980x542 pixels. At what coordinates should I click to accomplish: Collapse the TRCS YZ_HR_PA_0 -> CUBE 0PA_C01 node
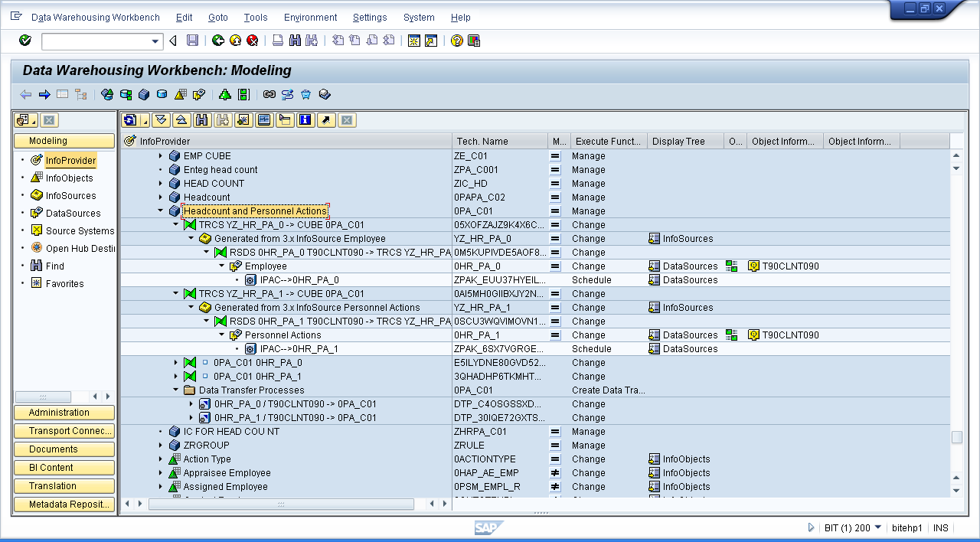point(176,224)
